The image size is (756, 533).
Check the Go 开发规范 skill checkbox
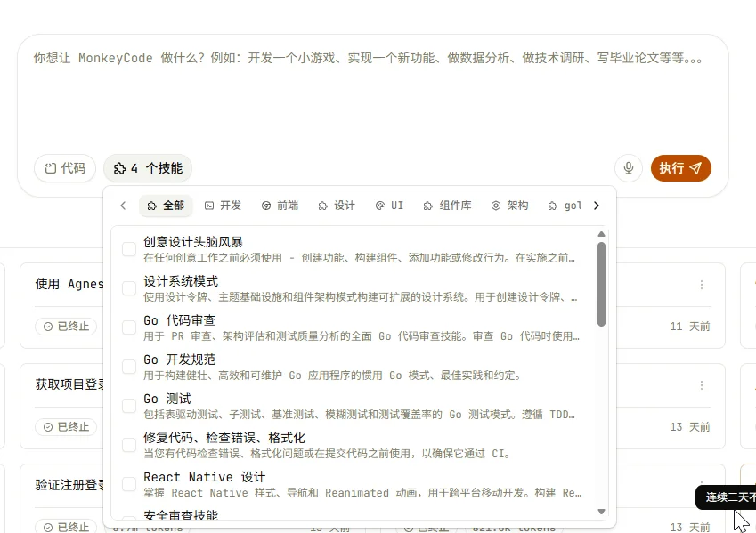click(x=129, y=367)
